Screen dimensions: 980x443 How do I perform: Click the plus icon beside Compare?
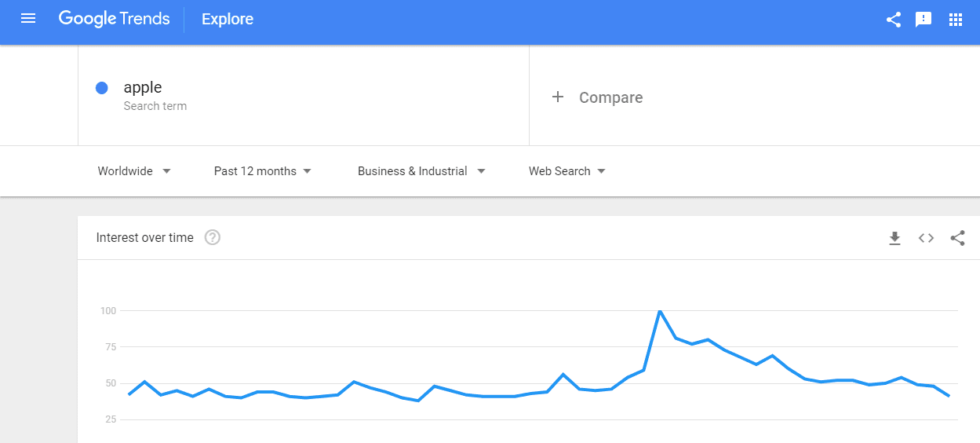558,97
